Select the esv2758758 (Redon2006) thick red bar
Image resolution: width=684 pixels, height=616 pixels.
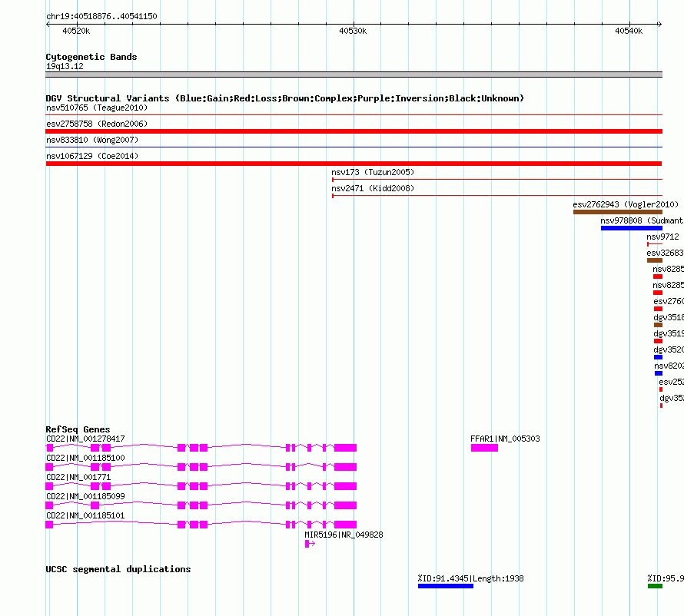point(354,131)
